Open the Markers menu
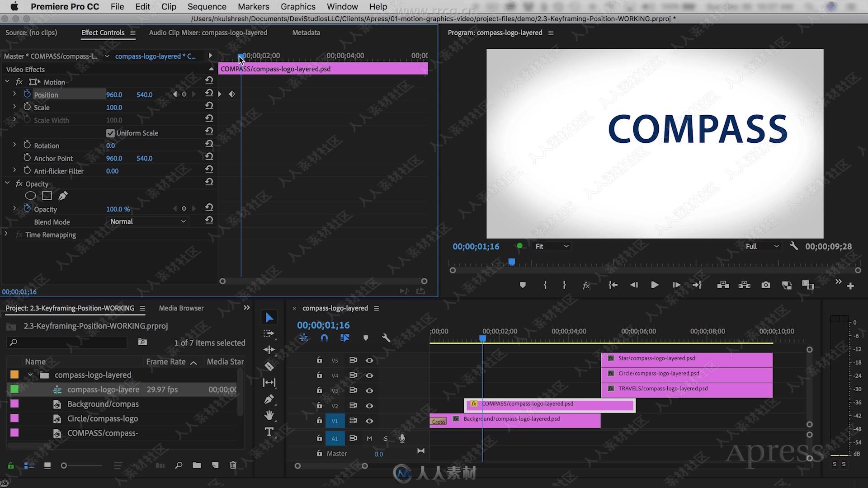 pyautogui.click(x=254, y=6)
